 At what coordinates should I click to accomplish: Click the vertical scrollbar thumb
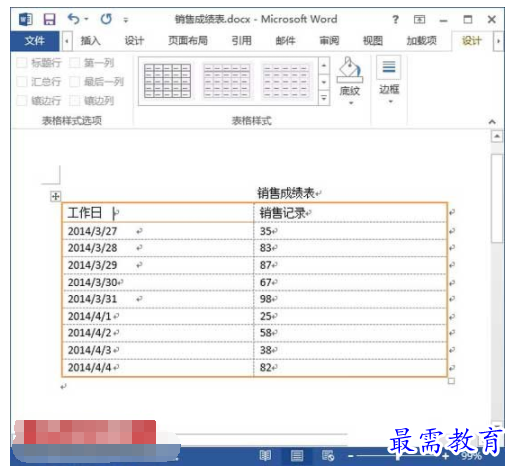tap(497, 198)
